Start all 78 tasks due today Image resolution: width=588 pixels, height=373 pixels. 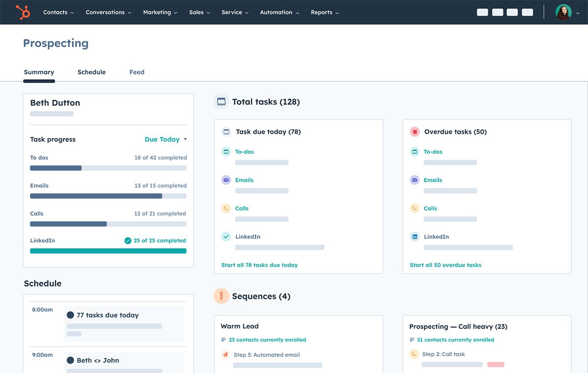click(259, 265)
